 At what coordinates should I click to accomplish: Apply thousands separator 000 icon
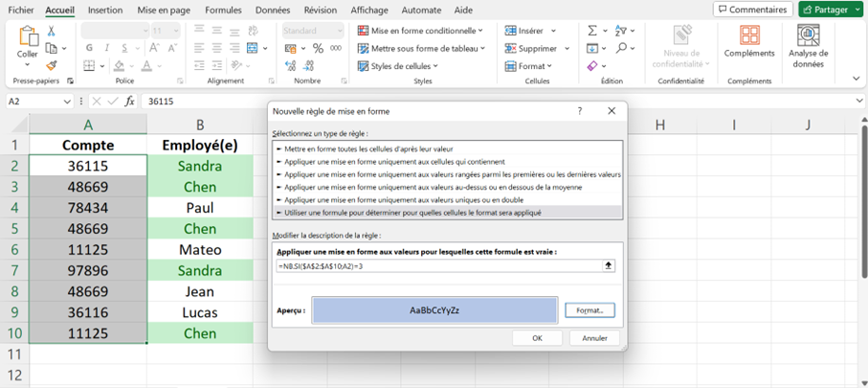(x=336, y=48)
